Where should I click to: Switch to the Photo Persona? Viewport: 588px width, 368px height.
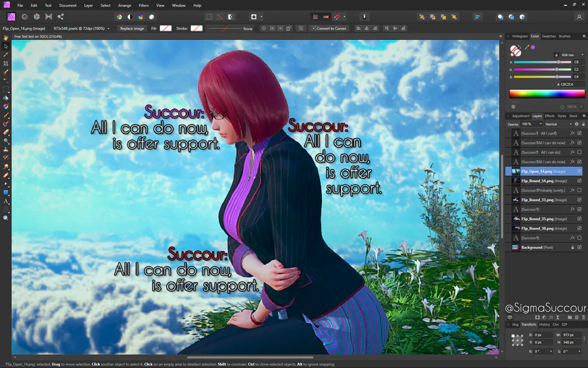[11, 17]
